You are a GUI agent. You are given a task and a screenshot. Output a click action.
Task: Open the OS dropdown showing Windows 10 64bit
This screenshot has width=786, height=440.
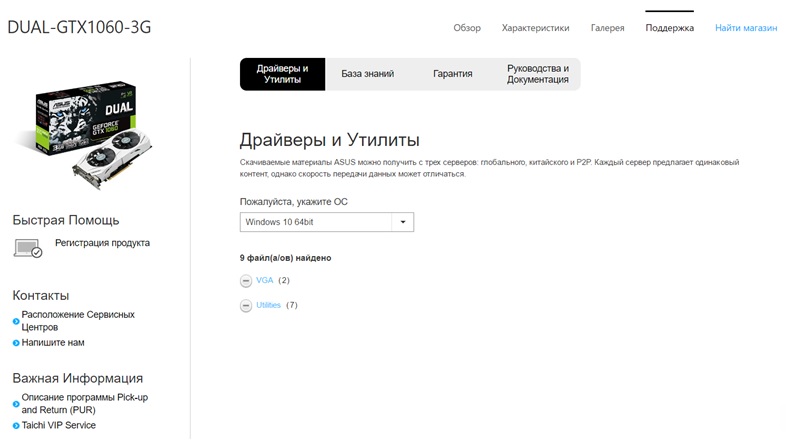pyautogui.click(x=327, y=222)
